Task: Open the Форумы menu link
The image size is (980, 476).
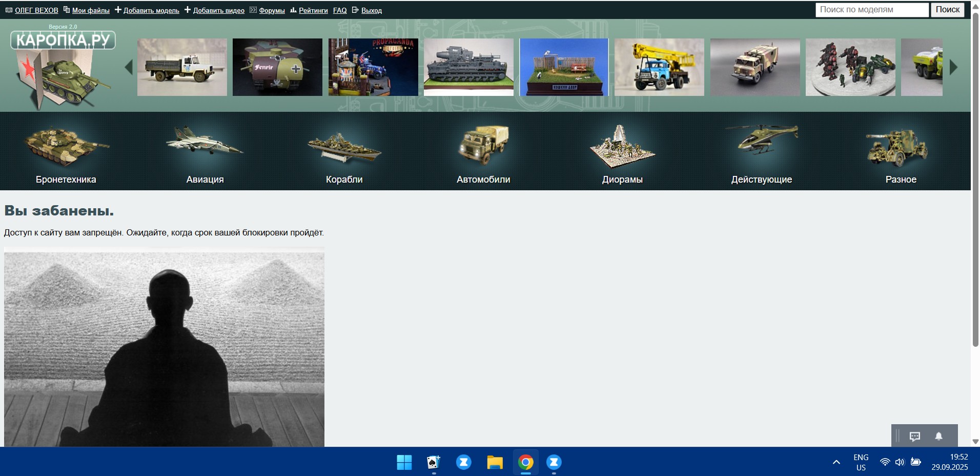Action: click(x=272, y=10)
